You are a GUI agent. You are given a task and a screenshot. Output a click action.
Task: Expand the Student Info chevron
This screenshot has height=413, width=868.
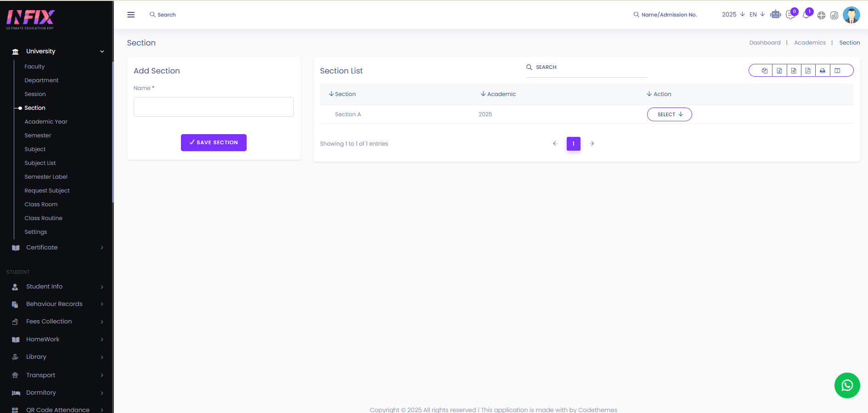point(102,287)
